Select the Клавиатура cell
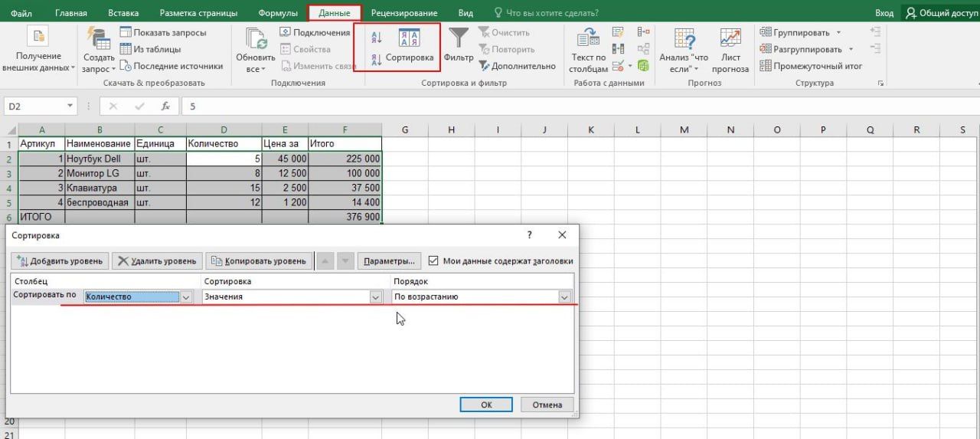Viewport: 980px width, 439px height. [x=100, y=188]
